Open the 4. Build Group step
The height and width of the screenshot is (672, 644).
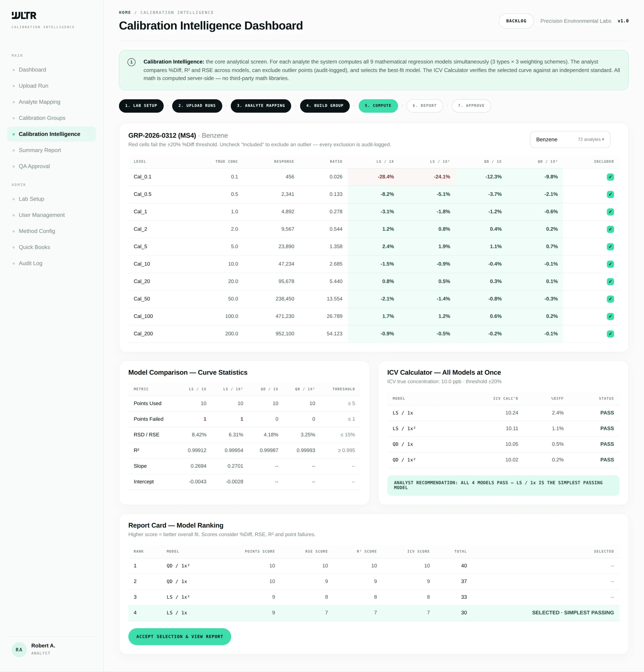tap(324, 106)
